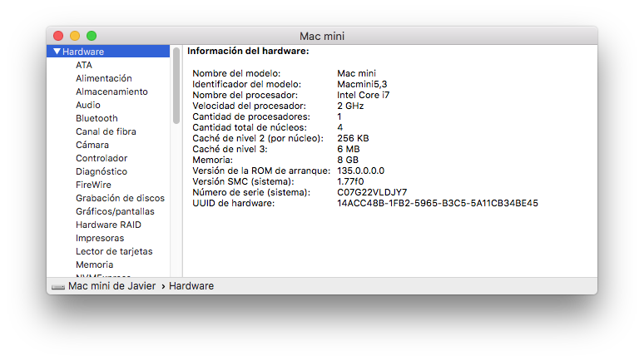This screenshot has height=361, width=644.
Task: Select ATA in the sidebar
Action: pos(84,65)
